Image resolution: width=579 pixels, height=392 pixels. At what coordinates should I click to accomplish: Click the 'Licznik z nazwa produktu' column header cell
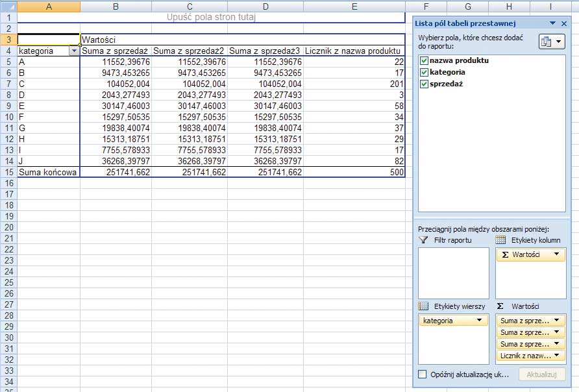[354, 51]
